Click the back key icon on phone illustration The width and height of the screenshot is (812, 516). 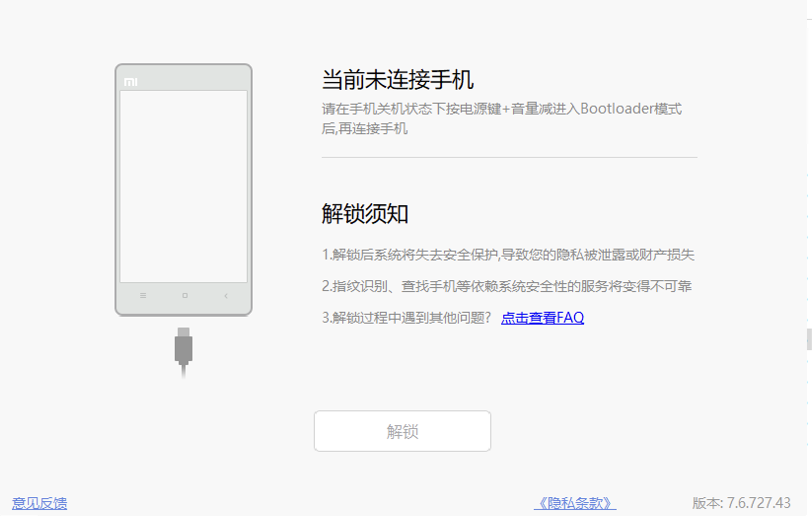226,295
